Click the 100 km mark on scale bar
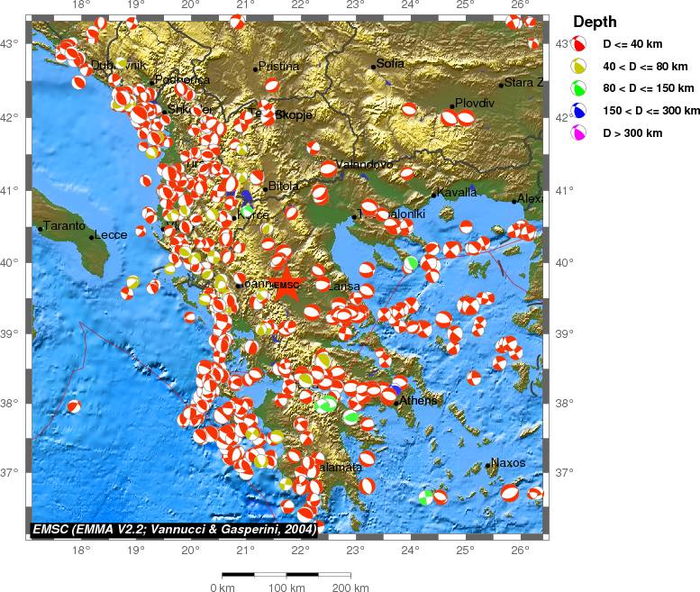The image size is (700, 592). [x=285, y=573]
